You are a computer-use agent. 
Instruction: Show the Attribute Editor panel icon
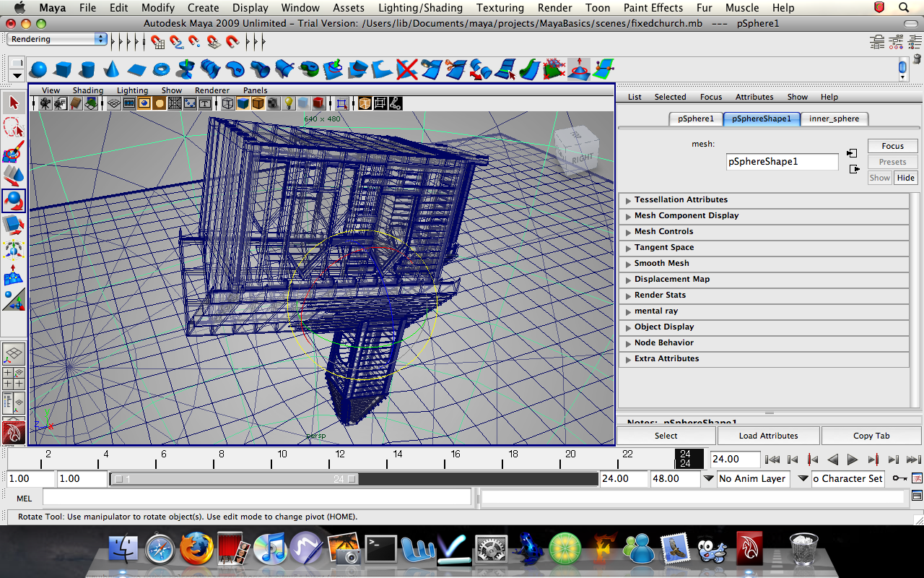click(878, 42)
